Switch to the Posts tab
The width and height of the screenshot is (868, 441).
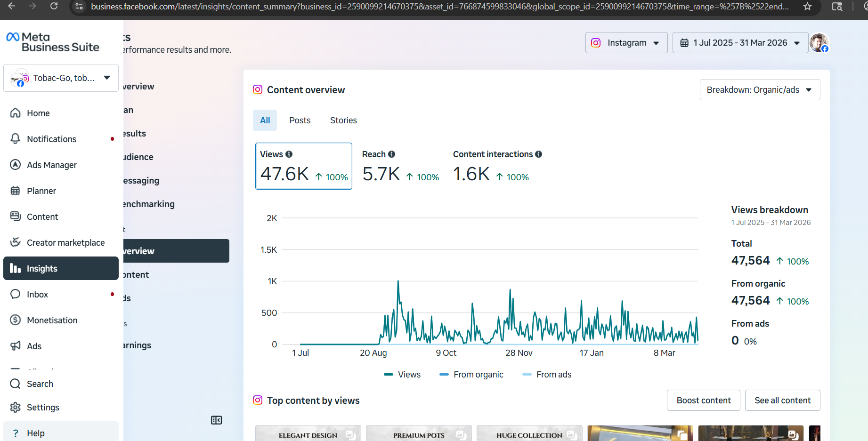tap(300, 120)
